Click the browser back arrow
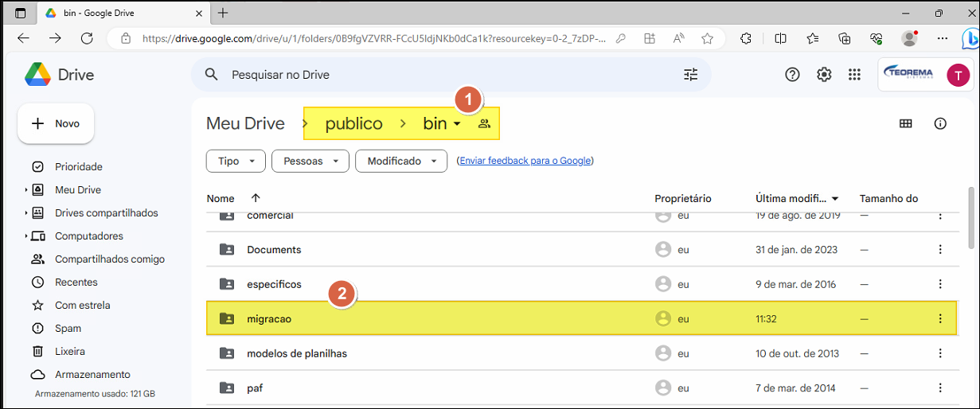 click(x=23, y=38)
